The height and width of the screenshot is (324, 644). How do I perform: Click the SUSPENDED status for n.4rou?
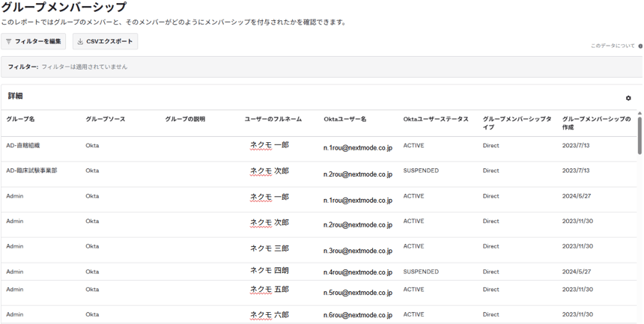click(x=421, y=272)
